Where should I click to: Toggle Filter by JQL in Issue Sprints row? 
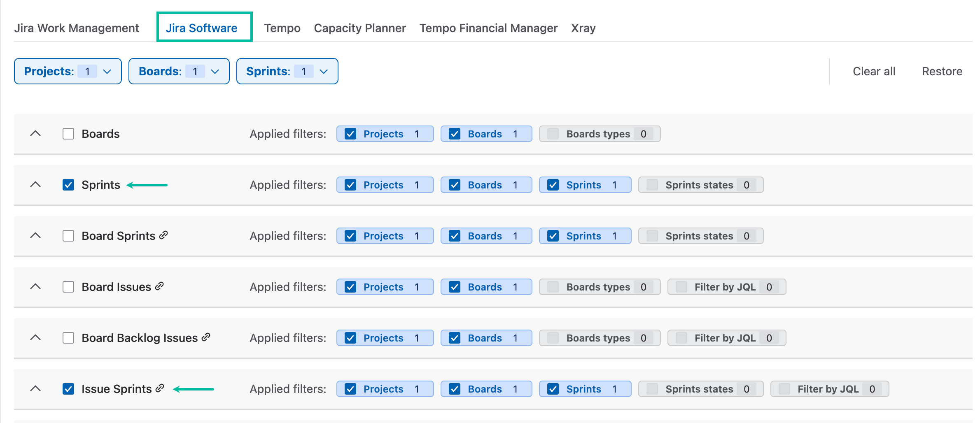coord(830,389)
